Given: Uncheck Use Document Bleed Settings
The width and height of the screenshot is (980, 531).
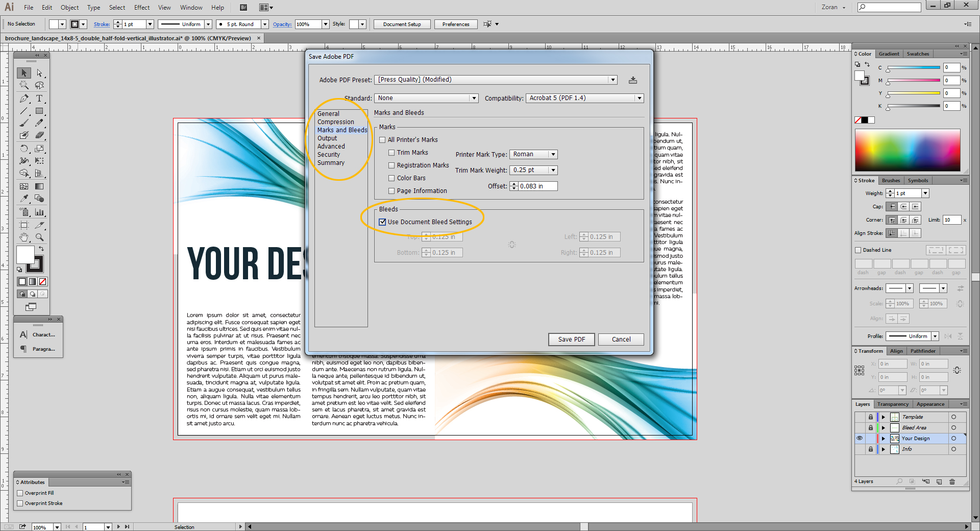Looking at the screenshot, I should point(382,222).
